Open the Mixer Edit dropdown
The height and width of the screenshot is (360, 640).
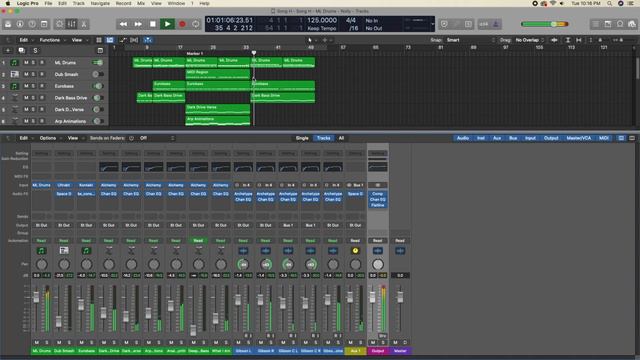point(26,138)
